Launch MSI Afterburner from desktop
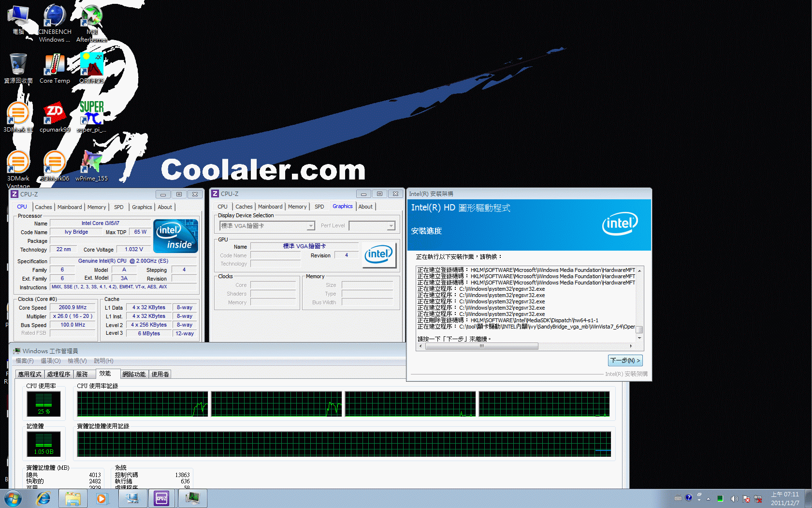Image resolution: width=812 pixels, height=508 pixels. click(x=92, y=23)
